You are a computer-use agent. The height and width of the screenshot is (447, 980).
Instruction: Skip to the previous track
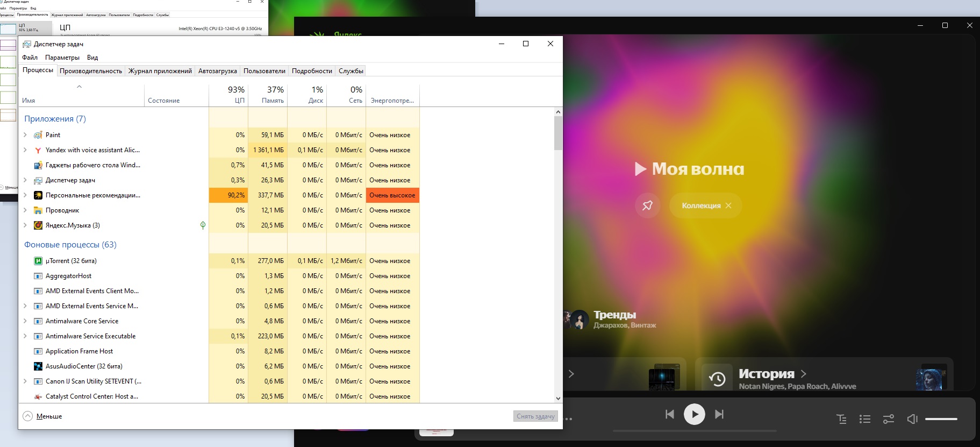coord(670,414)
